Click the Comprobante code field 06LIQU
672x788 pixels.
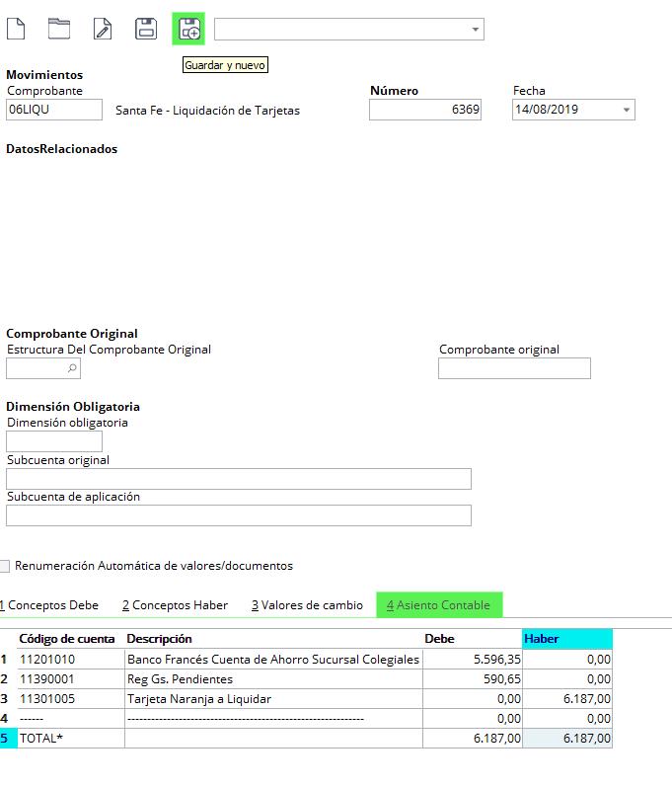[54, 110]
